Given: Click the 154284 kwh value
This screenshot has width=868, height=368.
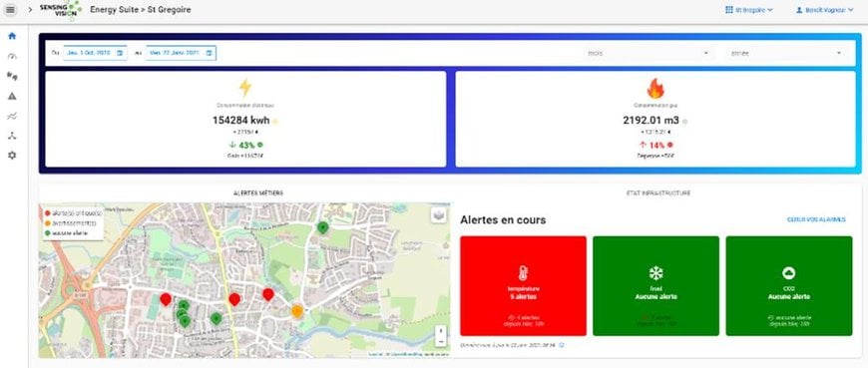Looking at the screenshot, I should click(241, 120).
